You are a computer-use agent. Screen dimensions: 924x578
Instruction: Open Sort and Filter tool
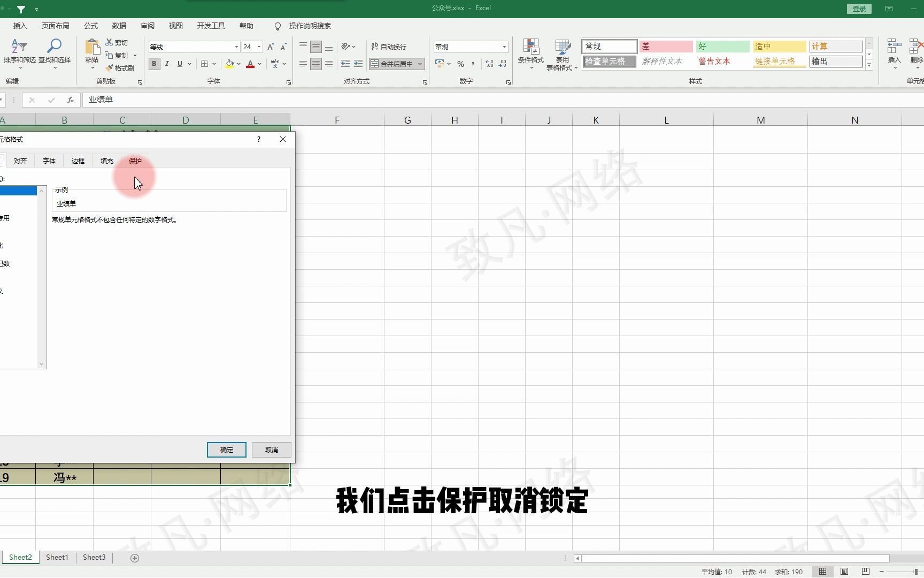(19, 54)
